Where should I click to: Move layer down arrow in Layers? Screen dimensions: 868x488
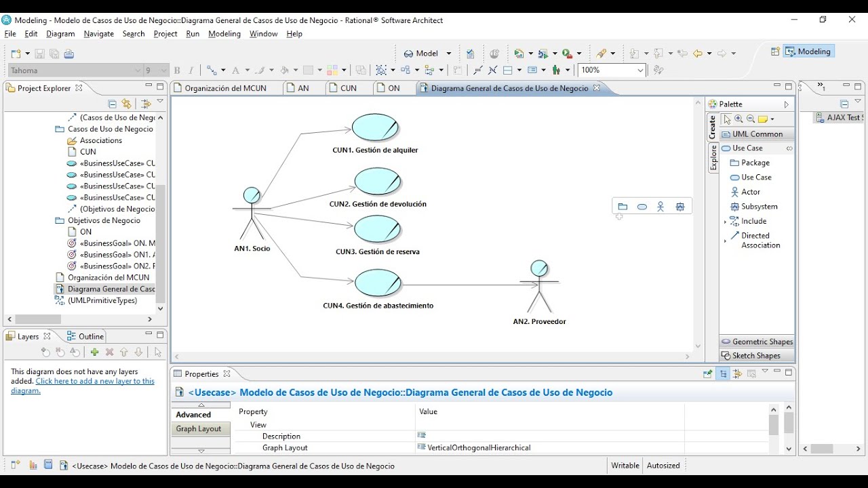click(x=138, y=352)
